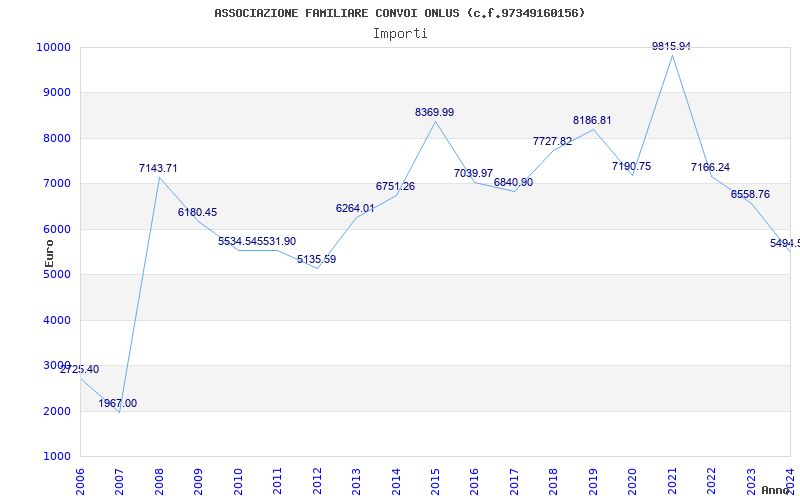Click the 2015 x-axis year label
The width and height of the screenshot is (800, 500).
(435, 481)
